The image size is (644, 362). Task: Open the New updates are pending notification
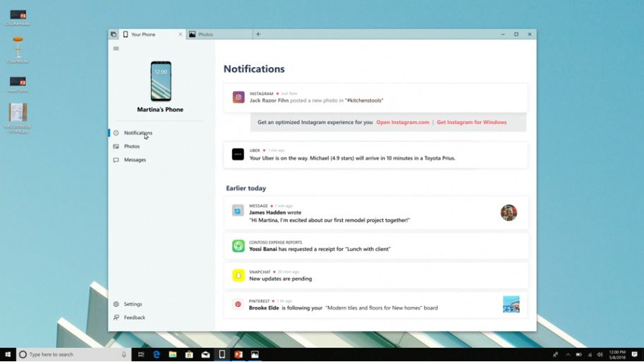click(x=375, y=275)
